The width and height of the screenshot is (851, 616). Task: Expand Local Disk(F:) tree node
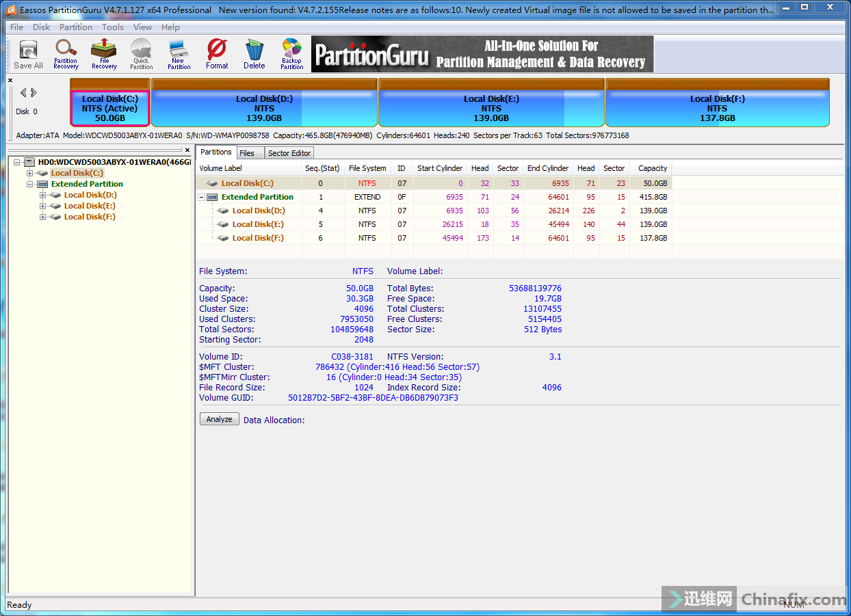43,217
